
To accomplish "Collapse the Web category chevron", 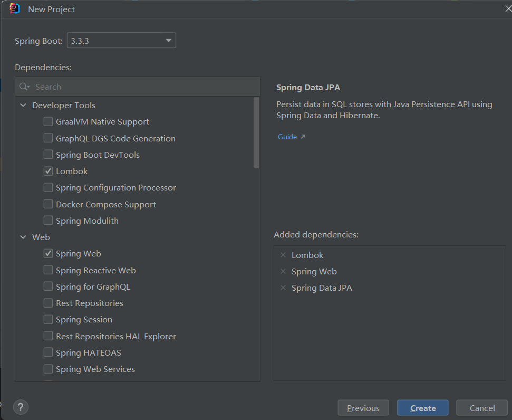I will [x=23, y=237].
